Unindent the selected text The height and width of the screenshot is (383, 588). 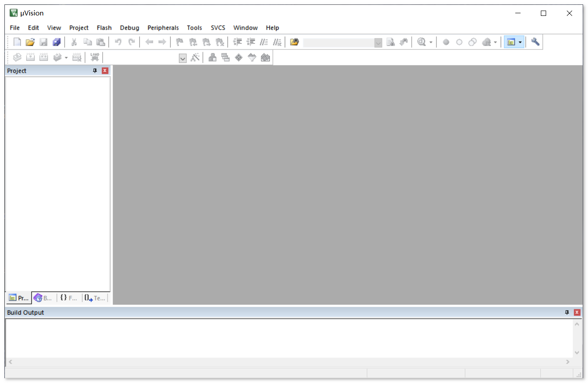[x=251, y=42]
